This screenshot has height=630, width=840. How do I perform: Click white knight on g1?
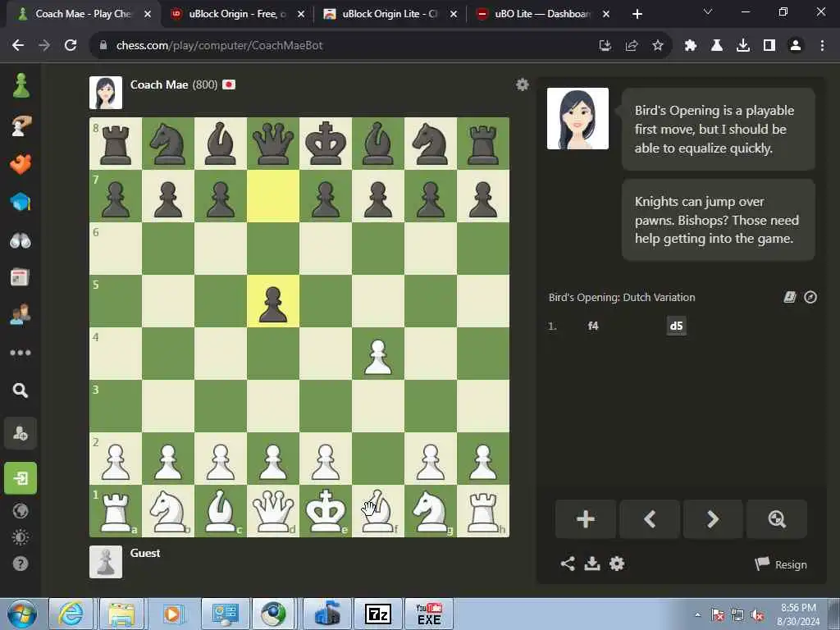tap(430, 511)
